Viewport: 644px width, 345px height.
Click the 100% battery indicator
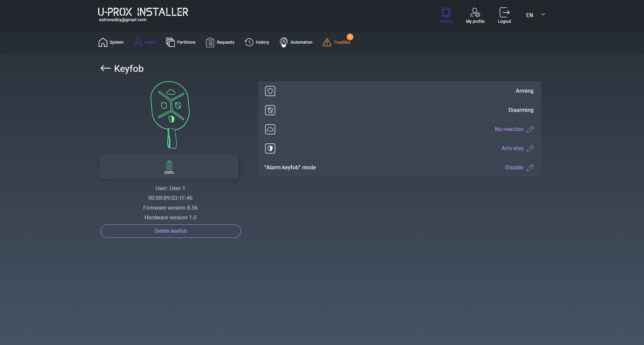tap(169, 167)
